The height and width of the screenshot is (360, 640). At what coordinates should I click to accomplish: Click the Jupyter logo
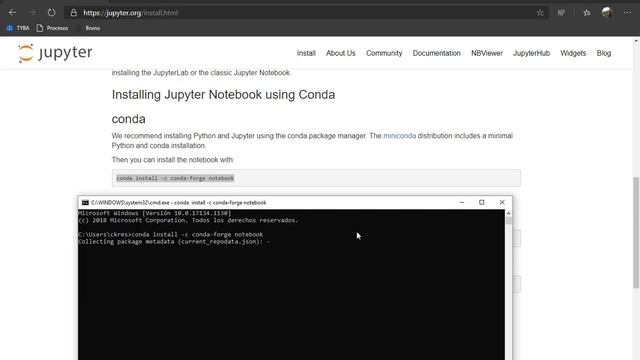click(x=56, y=53)
